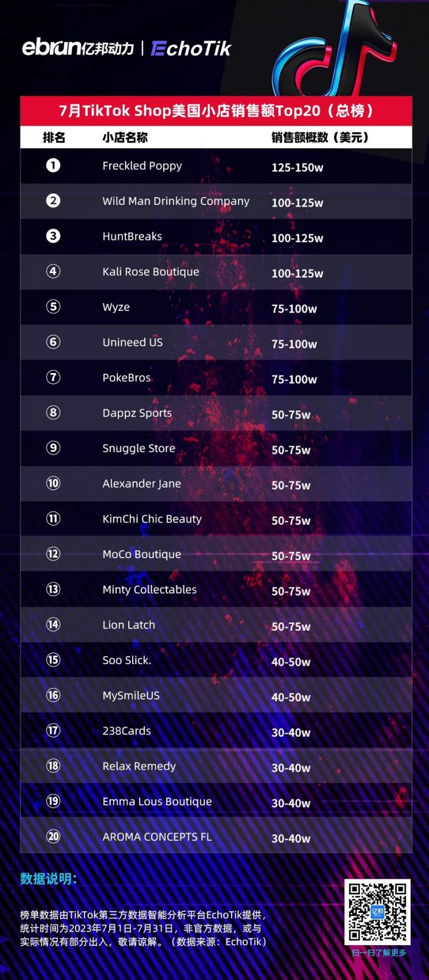The width and height of the screenshot is (429, 980).
Task: Click the 销售额概数 column header
Action: tap(320, 137)
